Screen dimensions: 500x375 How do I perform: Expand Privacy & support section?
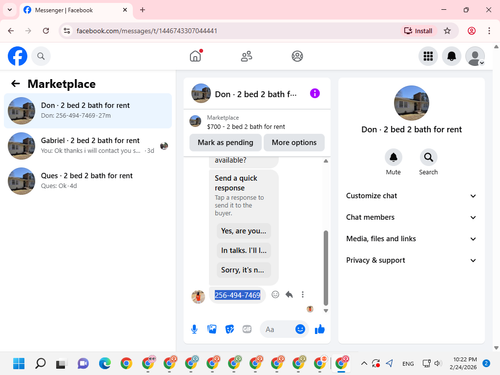click(x=411, y=260)
